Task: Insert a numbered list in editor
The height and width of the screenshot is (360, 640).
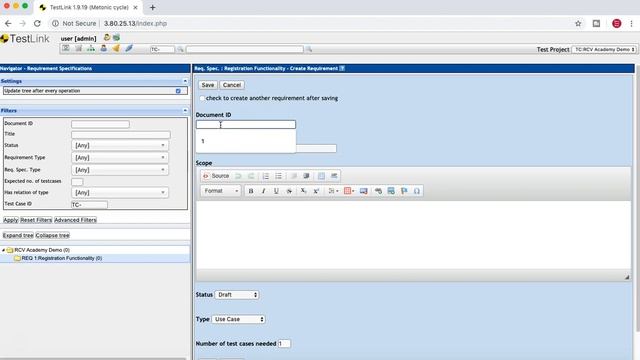Action: (x=266, y=176)
